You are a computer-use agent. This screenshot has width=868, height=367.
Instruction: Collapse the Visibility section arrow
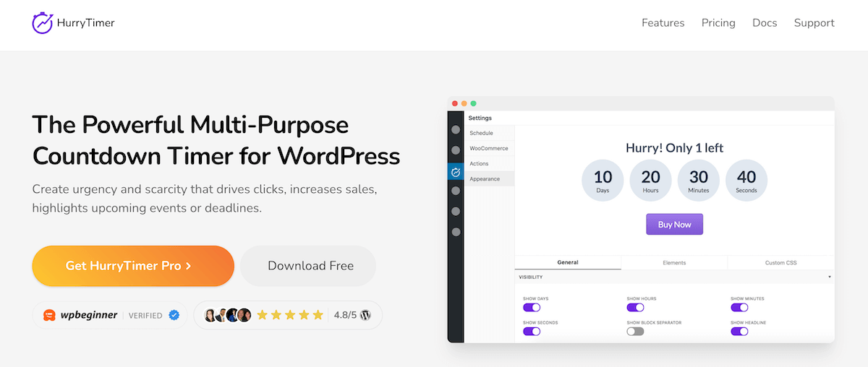(830, 277)
